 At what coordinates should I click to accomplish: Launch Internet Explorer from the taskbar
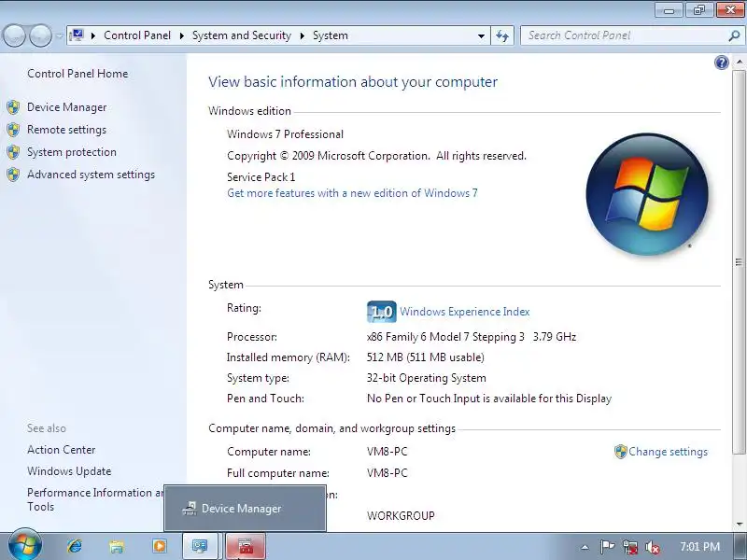(x=74, y=546)
